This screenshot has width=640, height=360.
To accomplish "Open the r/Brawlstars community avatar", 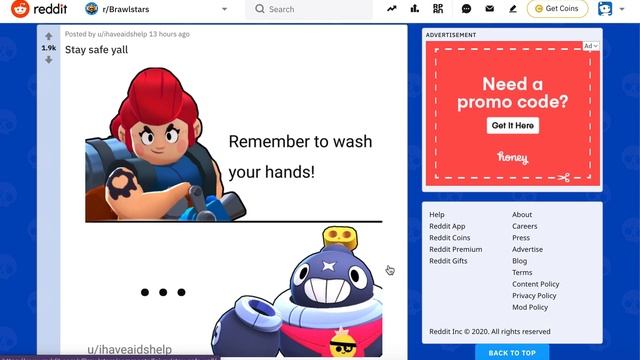I will tap(91, 9).
